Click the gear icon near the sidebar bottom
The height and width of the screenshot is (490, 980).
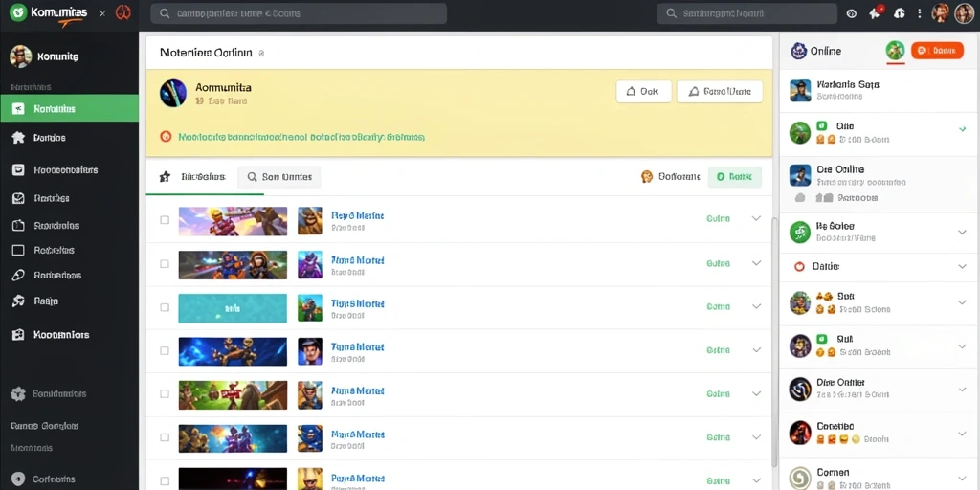18,393
